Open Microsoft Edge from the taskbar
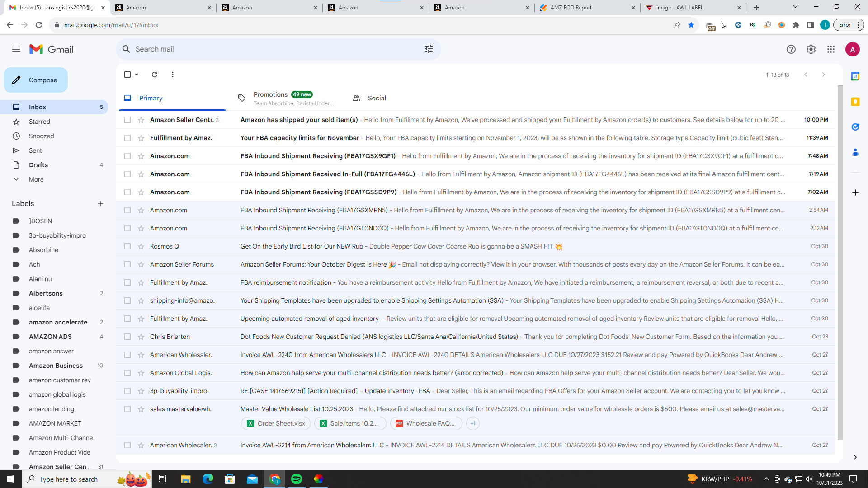 208,479
